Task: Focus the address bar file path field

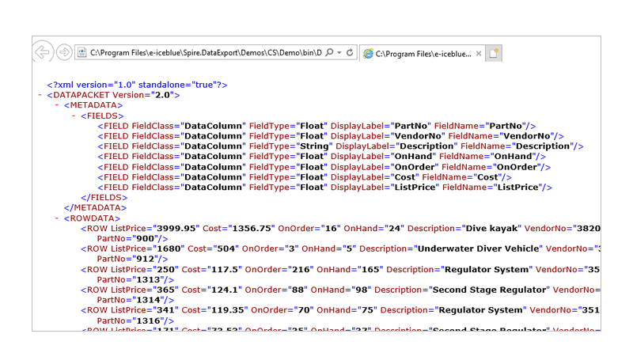Action: point(204,53)
